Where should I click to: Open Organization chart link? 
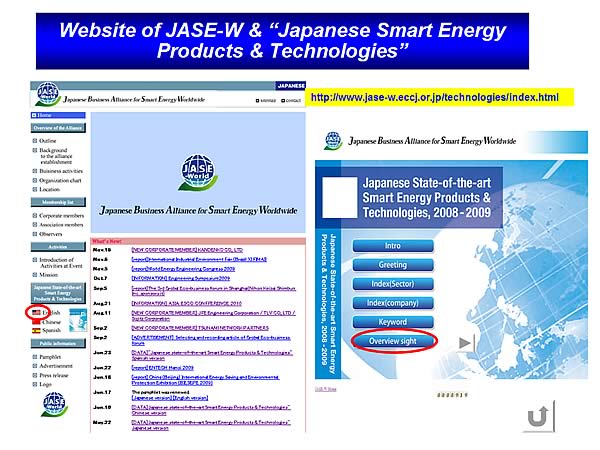(x=60, y=180)
